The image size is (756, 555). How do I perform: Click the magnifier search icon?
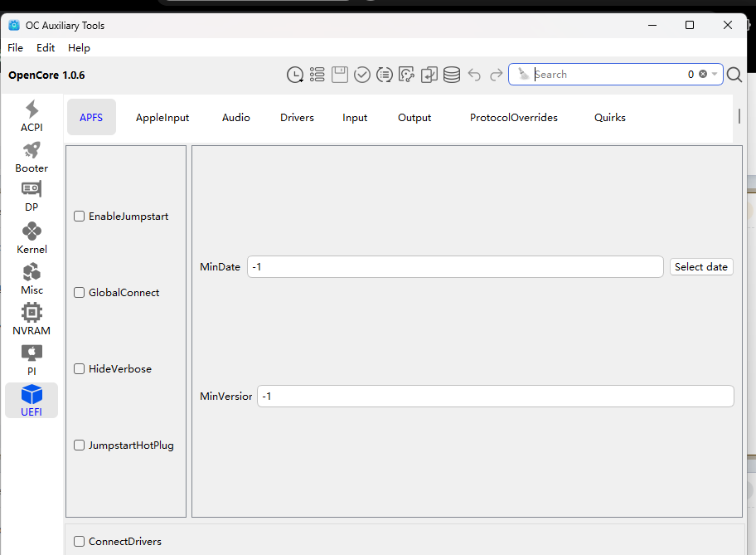[x=734, y=75]
